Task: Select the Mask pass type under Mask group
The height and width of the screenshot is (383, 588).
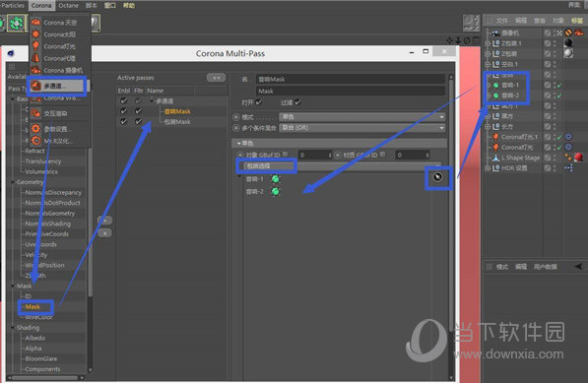Action: pyautogui.click(x=33, y=306)
